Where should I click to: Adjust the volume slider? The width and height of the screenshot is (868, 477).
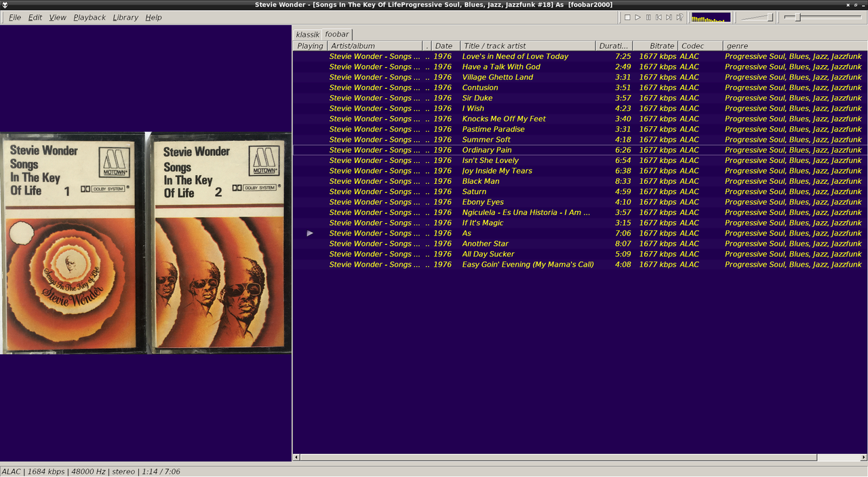click(x=757, y=17)
